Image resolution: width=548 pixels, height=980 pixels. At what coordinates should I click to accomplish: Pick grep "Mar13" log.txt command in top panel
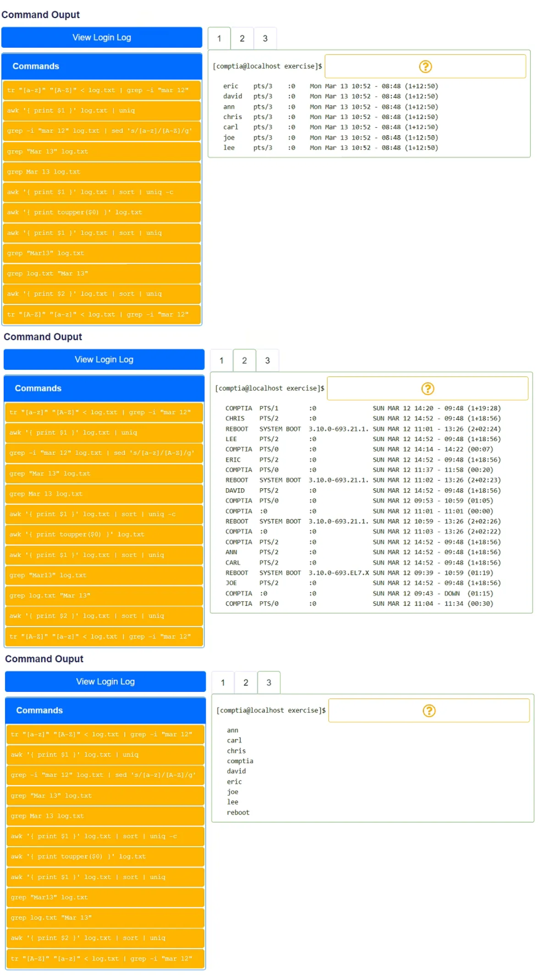102,253
